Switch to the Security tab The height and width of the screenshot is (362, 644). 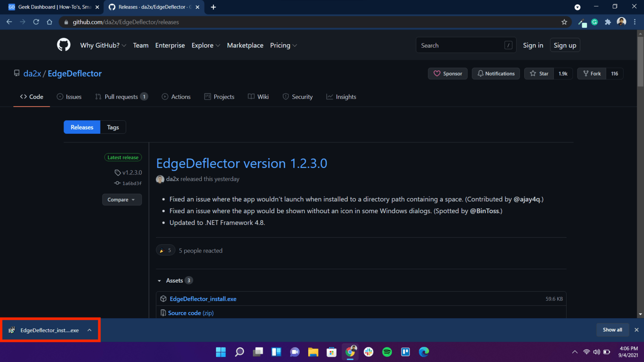[298, 97]
